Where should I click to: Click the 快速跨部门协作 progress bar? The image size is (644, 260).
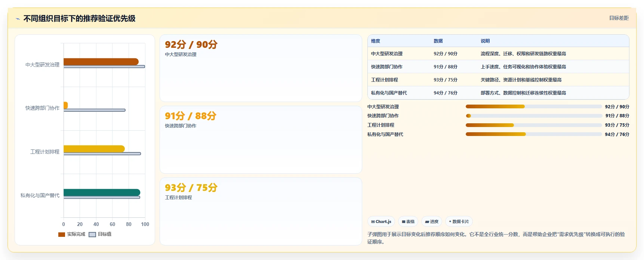tap(534, 116)
